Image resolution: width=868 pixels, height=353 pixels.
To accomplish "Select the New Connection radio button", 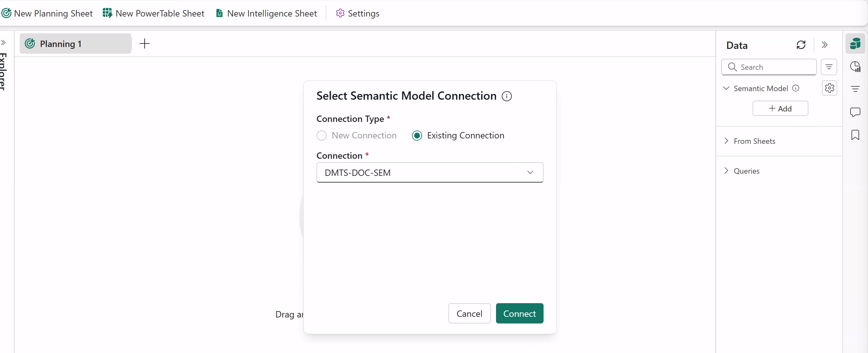I will 322,136.
